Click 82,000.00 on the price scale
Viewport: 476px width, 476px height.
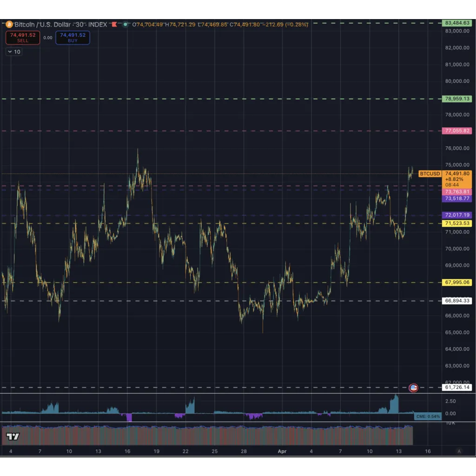(x=457, y=48)
